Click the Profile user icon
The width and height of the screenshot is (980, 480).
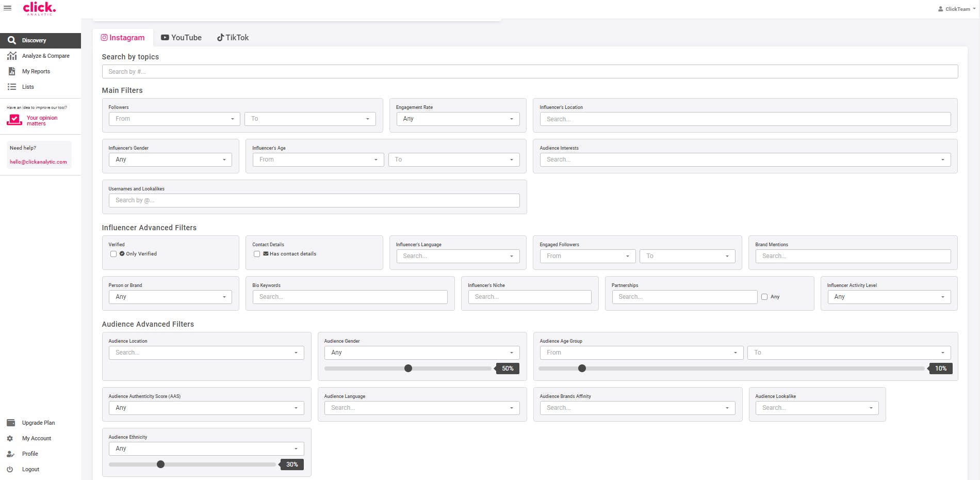tap(10, 454)
